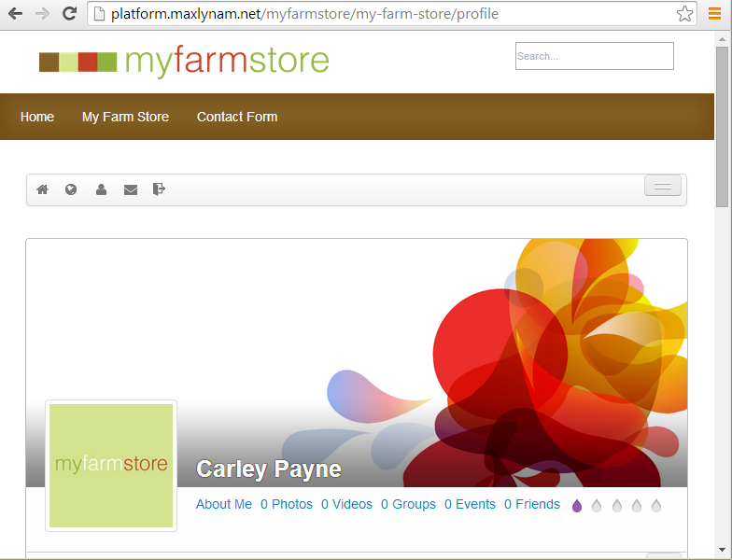Image resolution: width=732 pixels, height=560 pixels.
Task: Click the second grey karma droplet
Action: 597,506
